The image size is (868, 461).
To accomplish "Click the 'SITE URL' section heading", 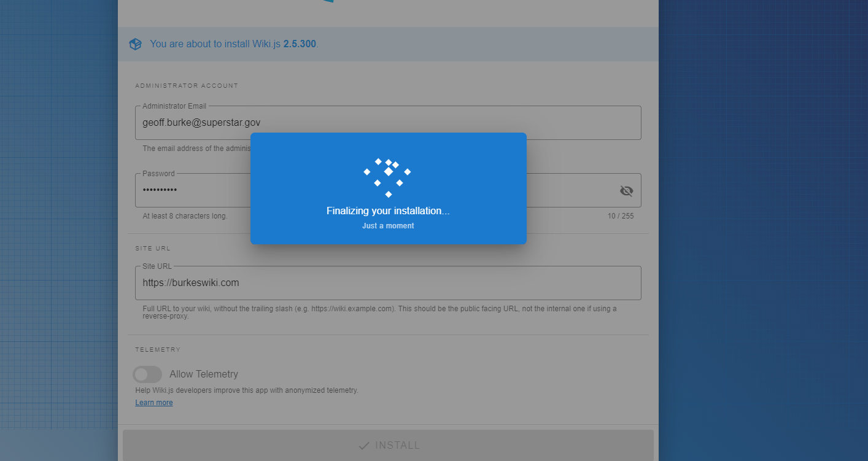I will pyautogui.click(x=153, y=249).
